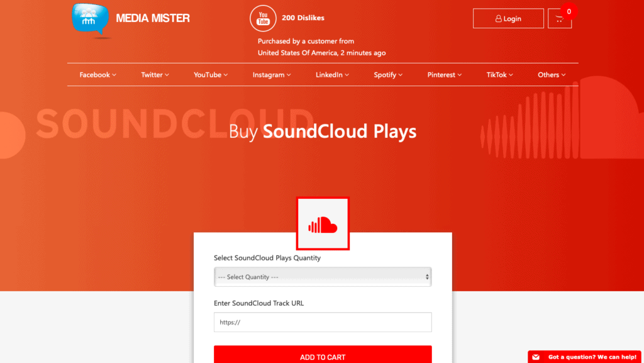Open the Facebook menu
The width and height of the screenshot is (644, 363).
click(97, 75)
